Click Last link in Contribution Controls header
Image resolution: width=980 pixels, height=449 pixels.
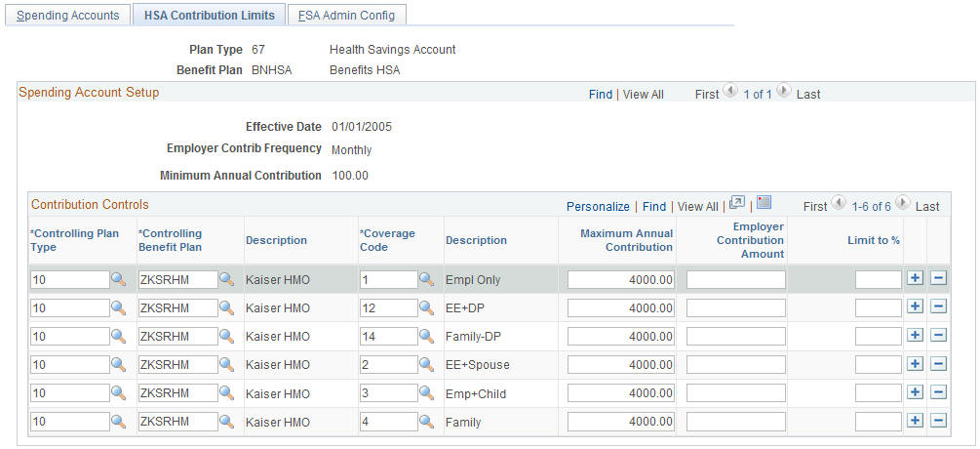[x=927, y=206]
